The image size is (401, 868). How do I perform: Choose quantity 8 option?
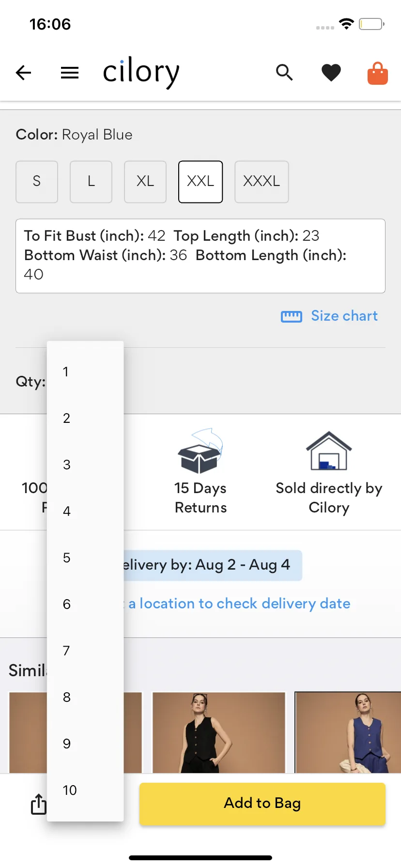[67, 697]
